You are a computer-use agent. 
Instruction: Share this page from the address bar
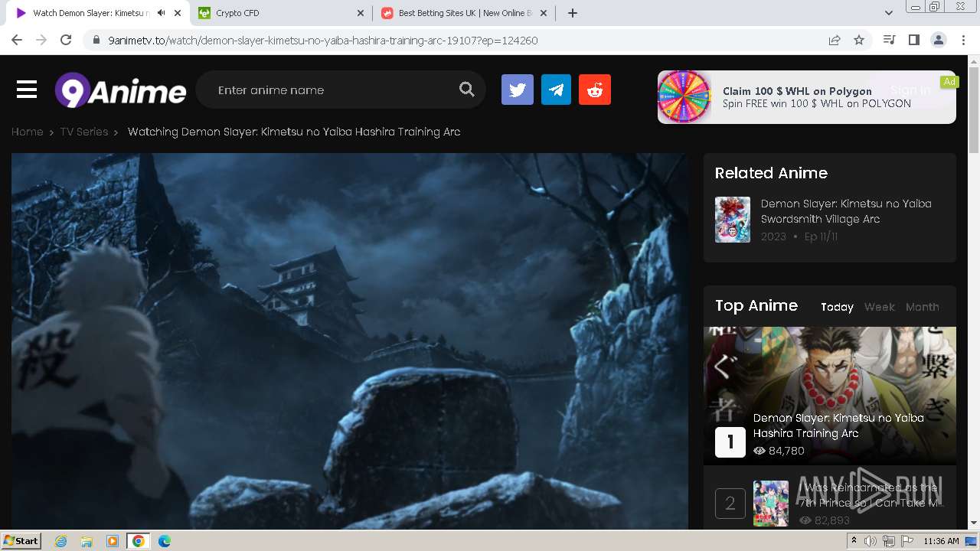pos(835,40)
